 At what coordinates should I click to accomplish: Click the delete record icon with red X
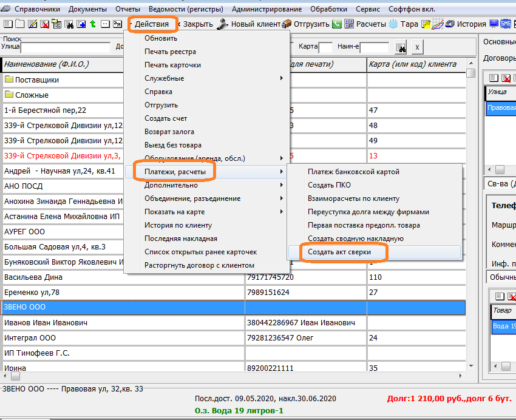pyautogui.click(x=44, y=24)
